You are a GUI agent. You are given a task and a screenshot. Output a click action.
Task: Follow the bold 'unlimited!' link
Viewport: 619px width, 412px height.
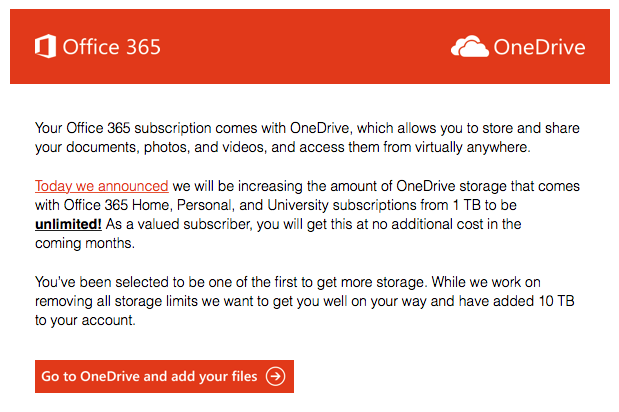(x=68, y=224)
